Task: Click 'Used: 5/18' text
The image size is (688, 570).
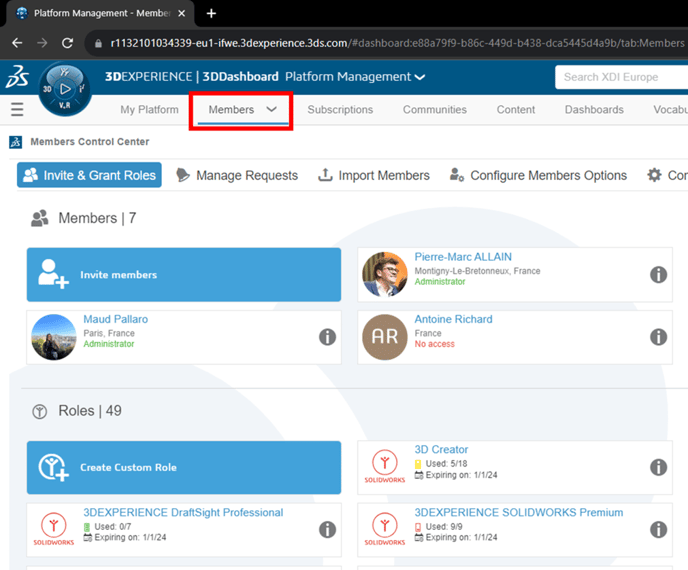Action: click(446, 464)
